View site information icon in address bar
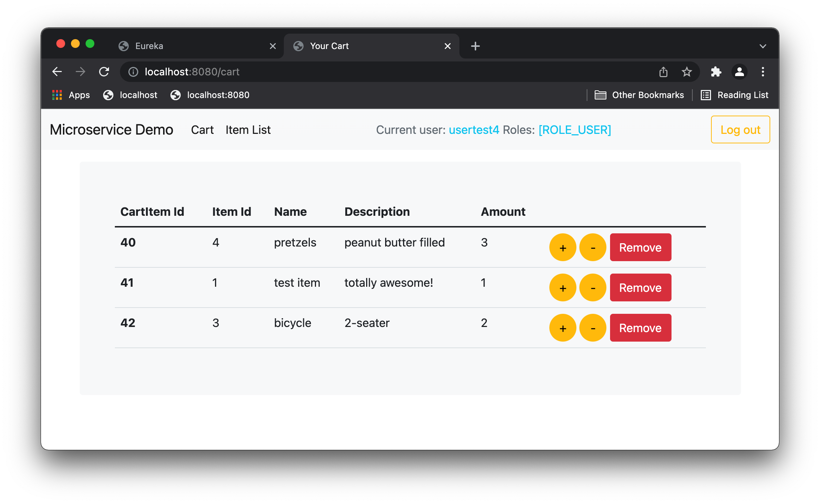The image size is (820, 504). click(133, 72)
